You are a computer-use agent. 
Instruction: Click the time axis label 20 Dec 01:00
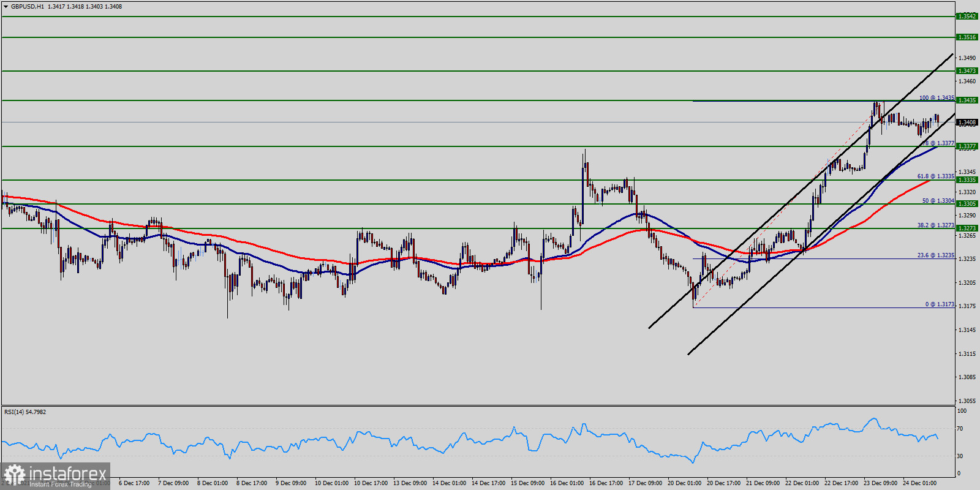(684, 483)
